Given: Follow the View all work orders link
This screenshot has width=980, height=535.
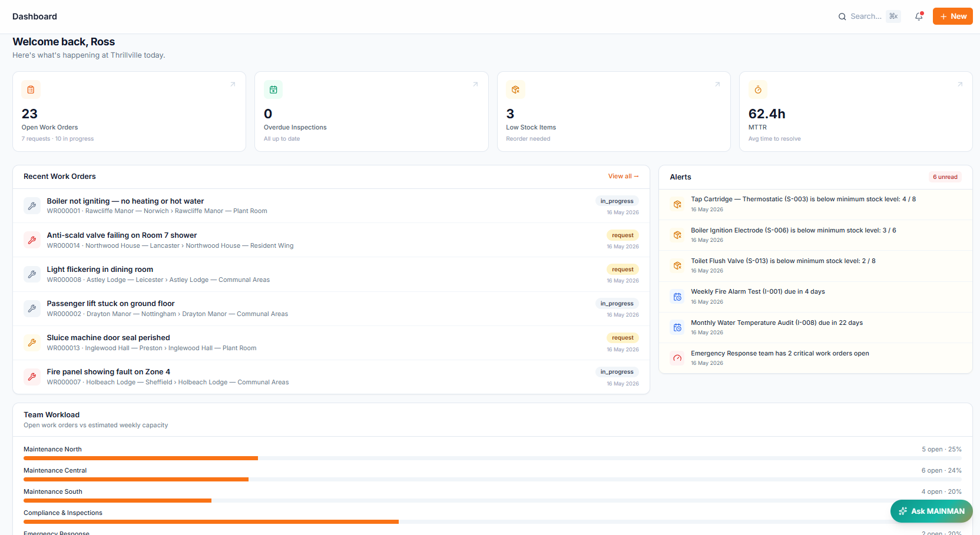Looking at the screenshot, I should (x=623, y=176).
